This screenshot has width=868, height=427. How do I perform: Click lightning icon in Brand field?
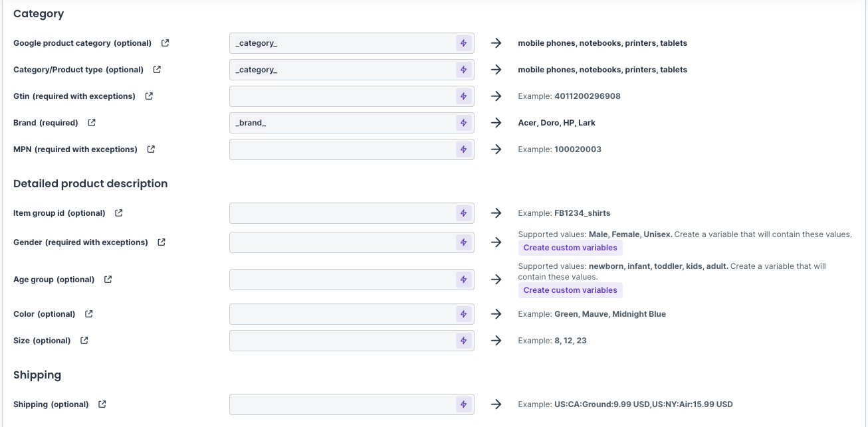click(x=463, y=123)
